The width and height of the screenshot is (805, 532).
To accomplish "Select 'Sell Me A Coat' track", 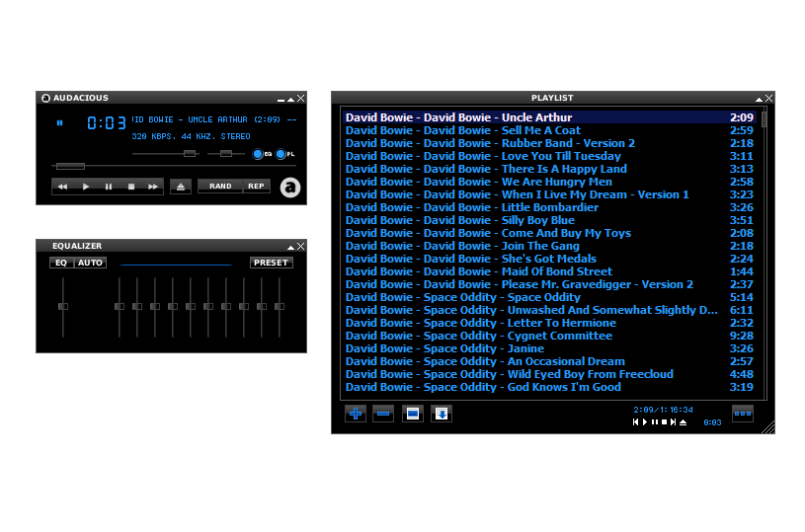I will [549, 130].
